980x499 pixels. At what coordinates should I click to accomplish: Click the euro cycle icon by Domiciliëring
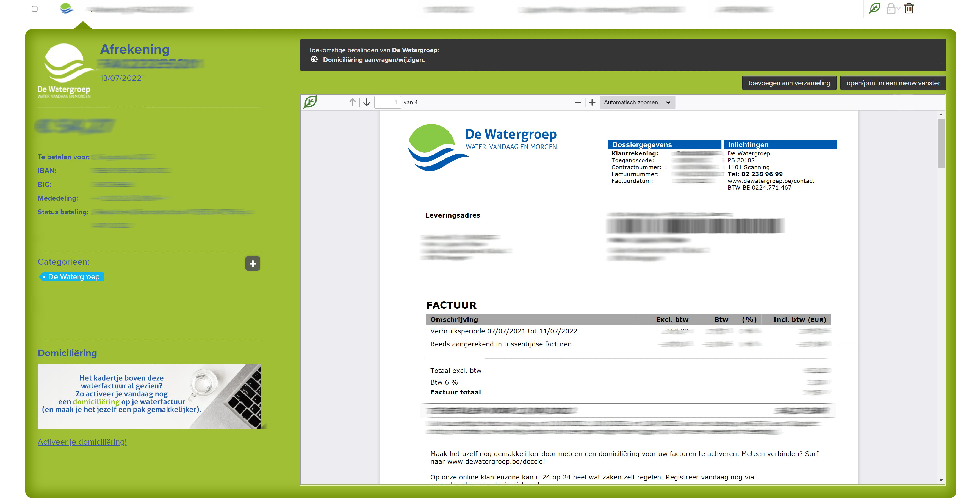[314, 59]
